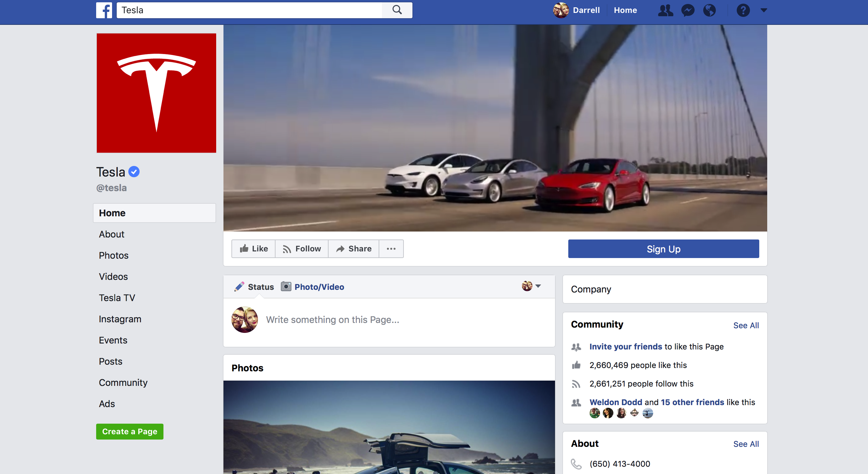
Task: Open the Friend Requests icon
Action: click(665, 10)
